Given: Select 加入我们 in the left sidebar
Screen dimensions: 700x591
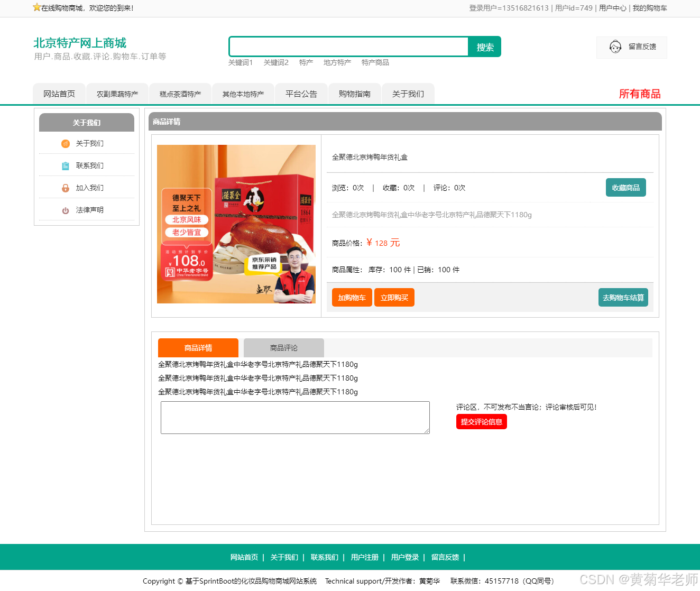Looking at the screenshot, I should point(90,188).
